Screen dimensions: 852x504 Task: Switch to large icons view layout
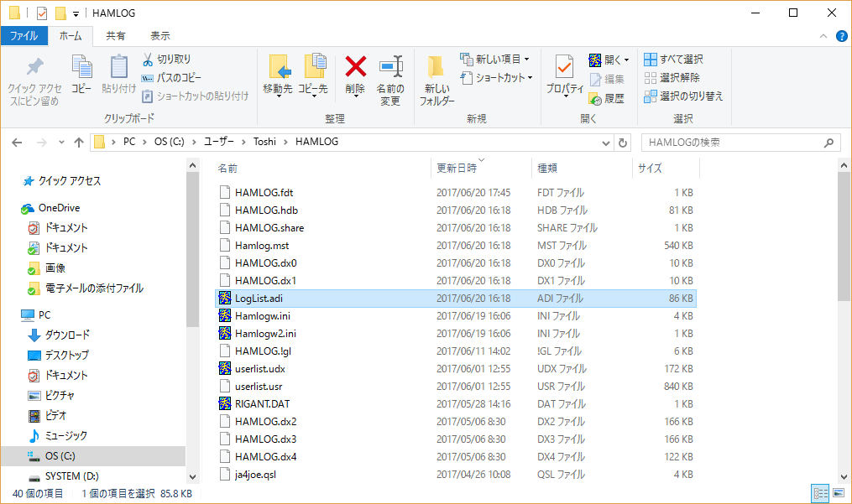[839, 493]
